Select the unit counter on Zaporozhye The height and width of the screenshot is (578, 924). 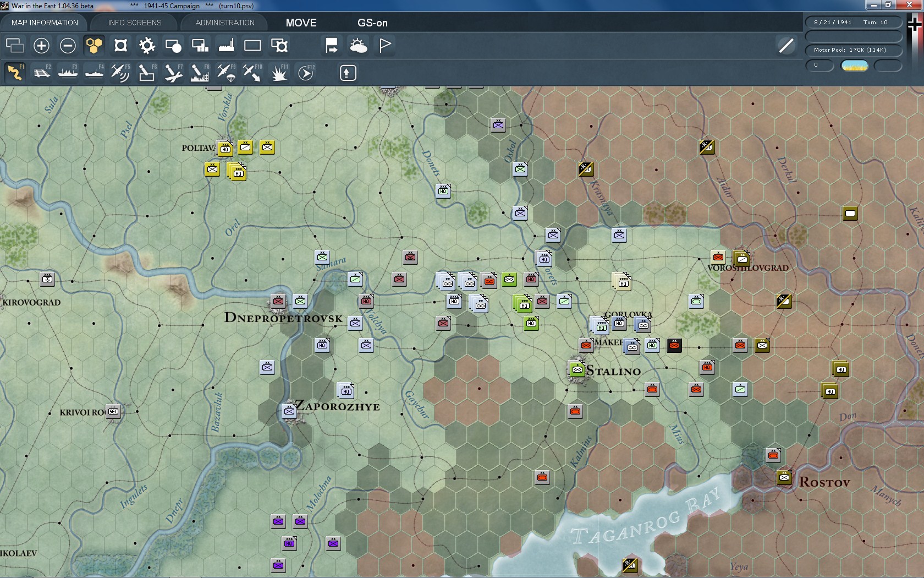(x=289, y=411)
